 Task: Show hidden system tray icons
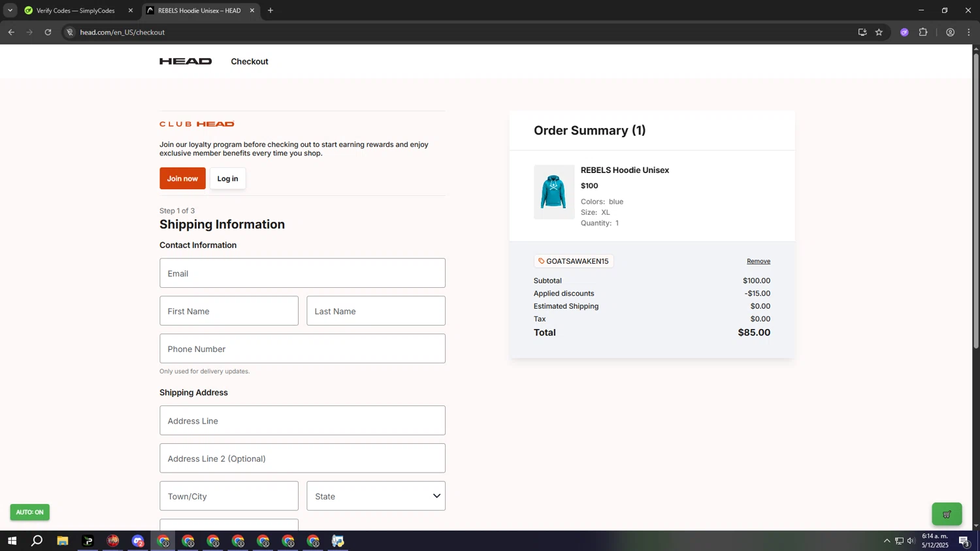click(887, 541)
